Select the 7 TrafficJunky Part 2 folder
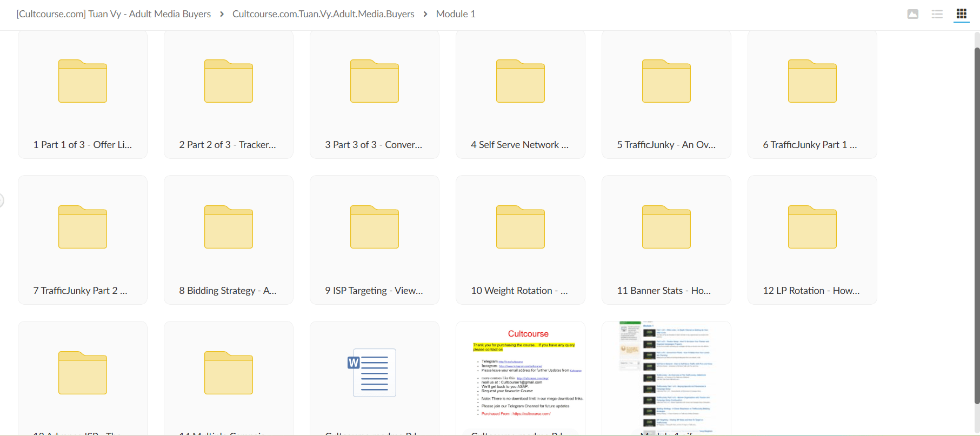 83,240
